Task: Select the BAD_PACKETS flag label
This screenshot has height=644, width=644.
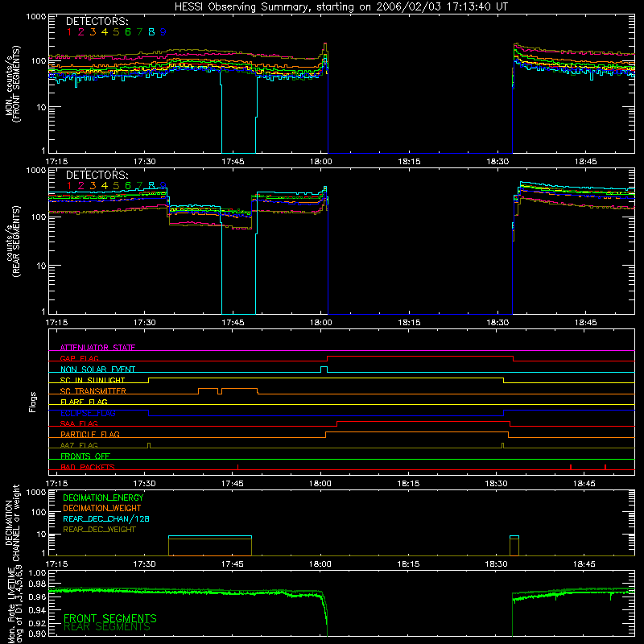Action: pyautogui.click(x=88, y=467)
